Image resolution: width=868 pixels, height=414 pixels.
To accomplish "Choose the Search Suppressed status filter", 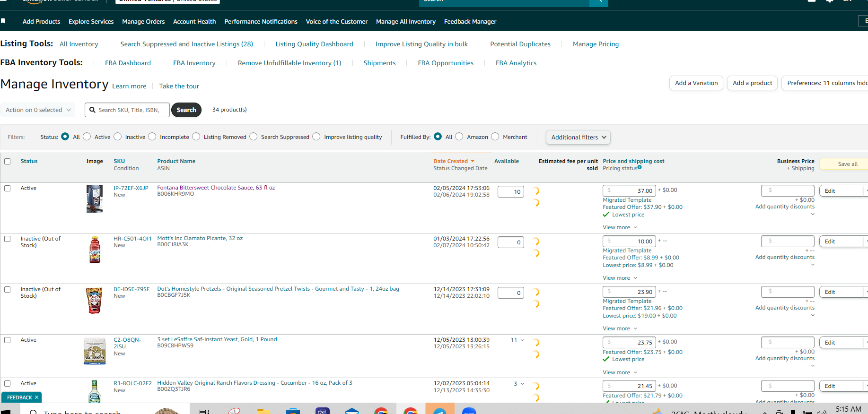I will [x=254, y=137].
